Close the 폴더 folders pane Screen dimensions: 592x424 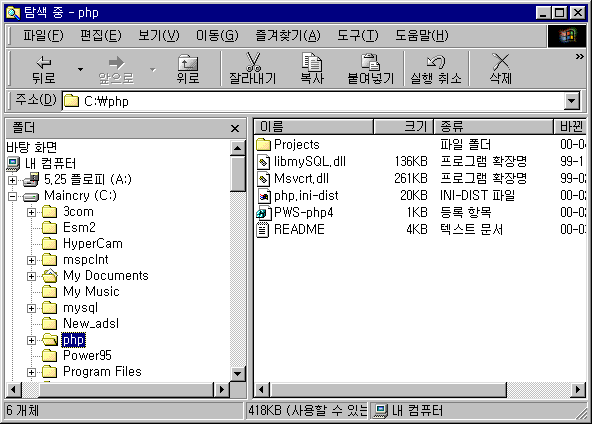[235, 128]
